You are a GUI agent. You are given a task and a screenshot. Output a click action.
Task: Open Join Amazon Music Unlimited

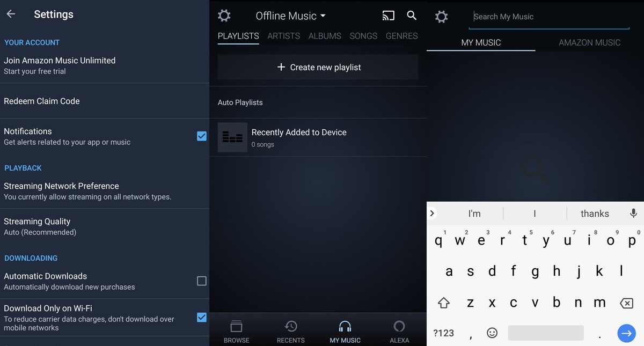[105, 65]
